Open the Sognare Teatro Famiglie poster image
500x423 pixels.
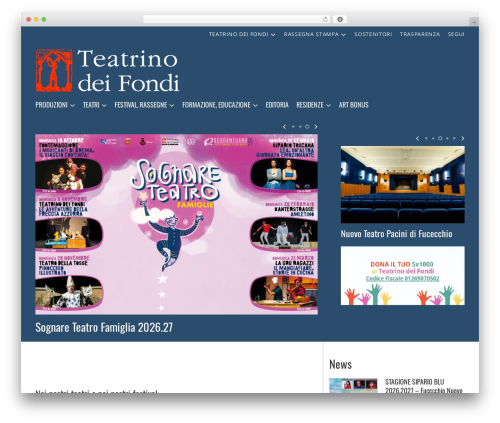(x=176, y=224)
